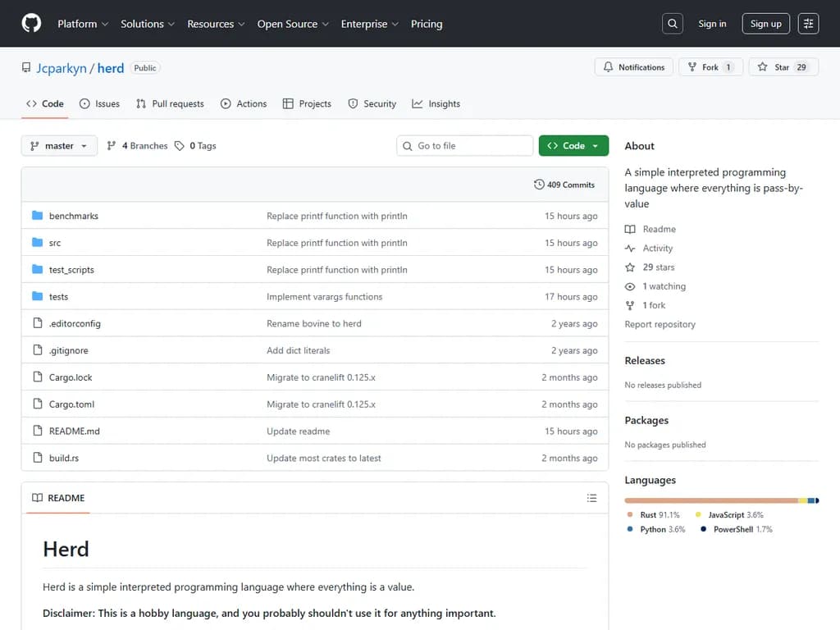Open the search icon in the top bar
This screenshot has width=840, height=630.
click(672, 23)
